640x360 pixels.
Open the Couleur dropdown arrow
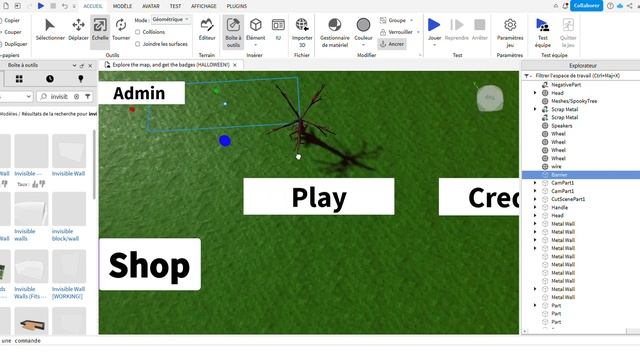pyautogui.click(x=363, y=45)
